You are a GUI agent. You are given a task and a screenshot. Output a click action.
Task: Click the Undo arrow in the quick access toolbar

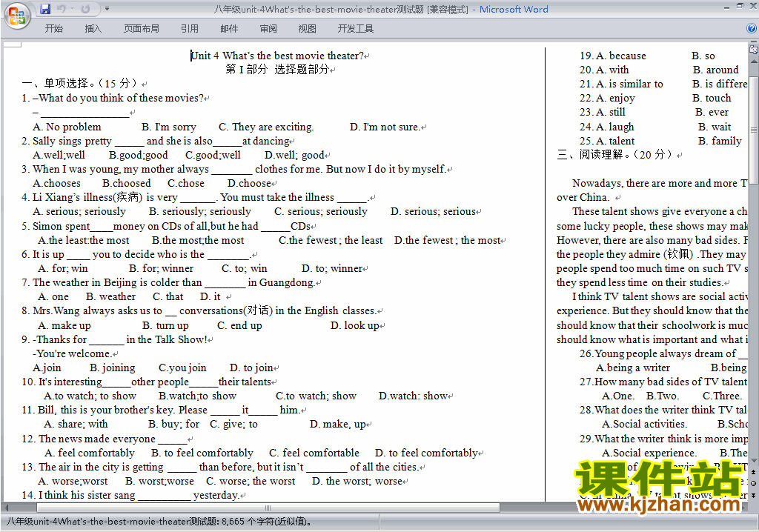point(61,9)
